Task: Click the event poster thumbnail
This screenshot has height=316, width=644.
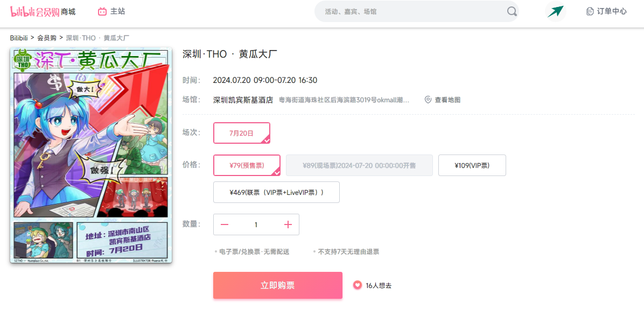Action: pos(91,155)
